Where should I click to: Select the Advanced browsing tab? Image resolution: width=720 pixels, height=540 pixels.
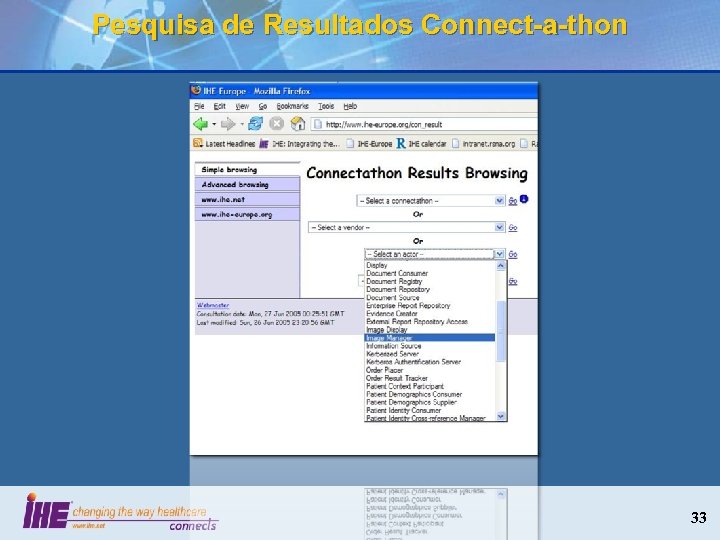point(247,185)
